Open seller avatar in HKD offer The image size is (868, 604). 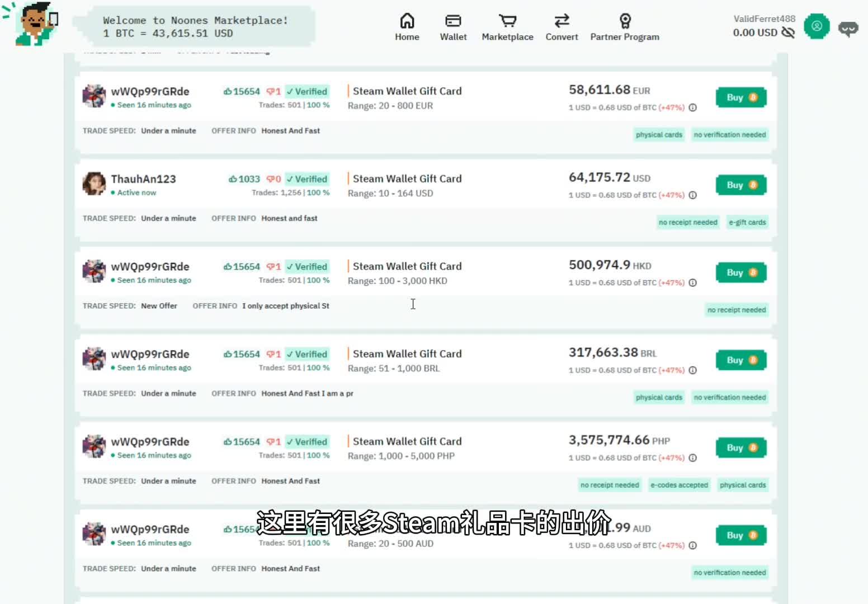point(94,271)
